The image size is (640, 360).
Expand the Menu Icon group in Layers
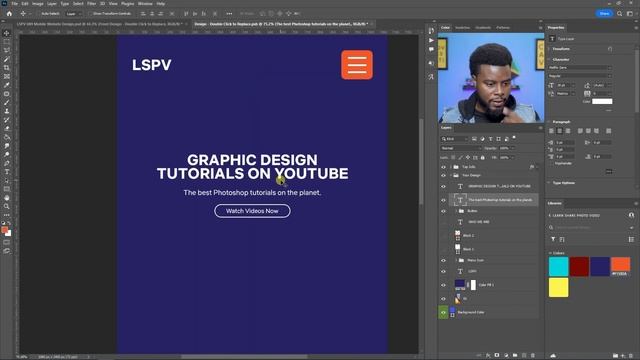coord(456,260)
